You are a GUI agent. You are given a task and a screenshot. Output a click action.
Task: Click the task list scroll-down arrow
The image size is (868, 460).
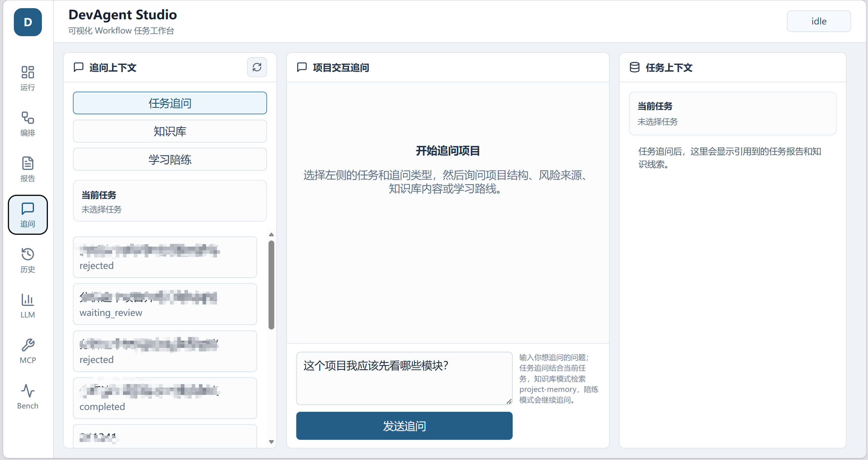271,442
